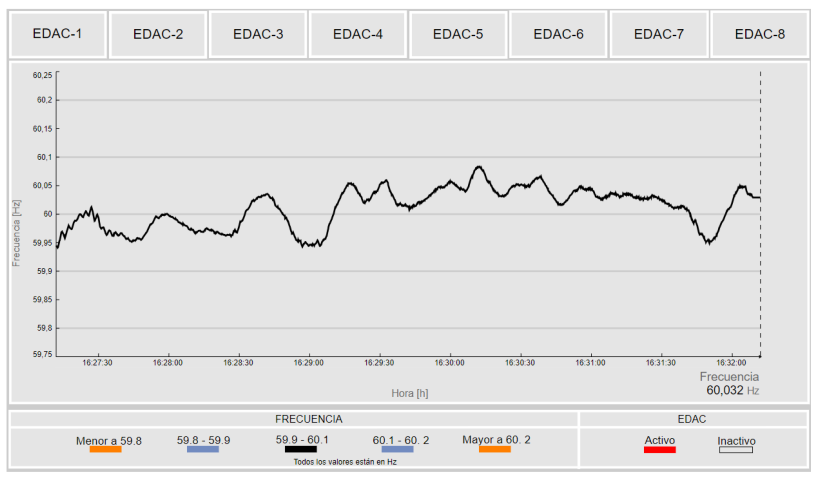
Task: Choose the EDAC-5 tab
Action: pyautogui.click(x=458, y=34)
